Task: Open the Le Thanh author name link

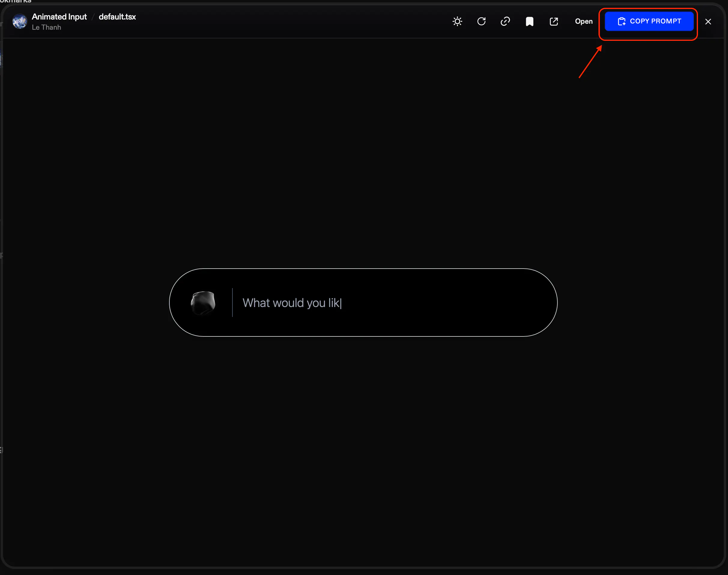Action: click(x=47, y=27)
